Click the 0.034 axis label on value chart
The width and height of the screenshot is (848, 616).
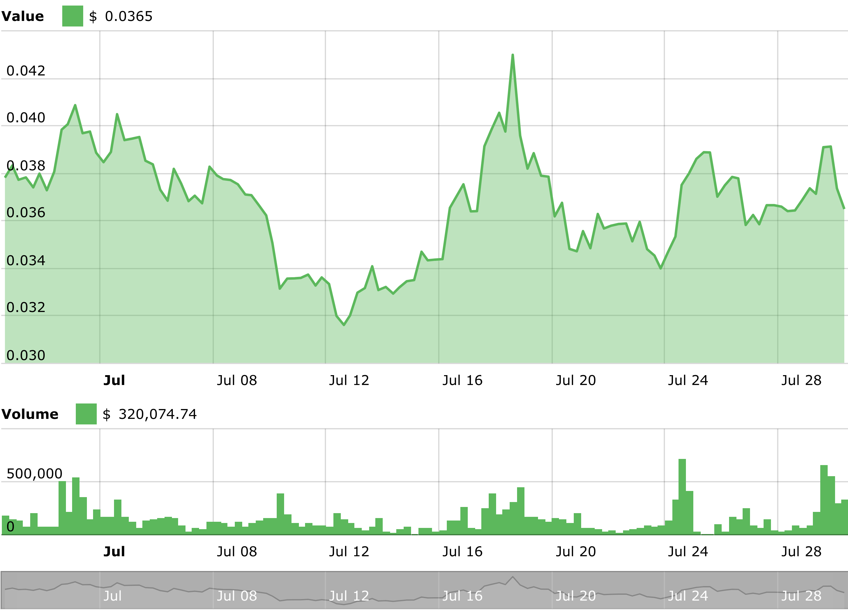26,261
